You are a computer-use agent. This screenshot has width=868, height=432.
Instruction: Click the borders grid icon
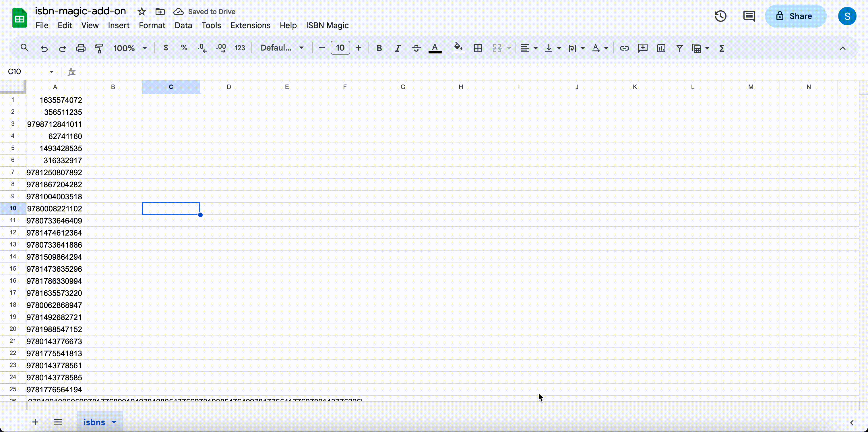477,48
